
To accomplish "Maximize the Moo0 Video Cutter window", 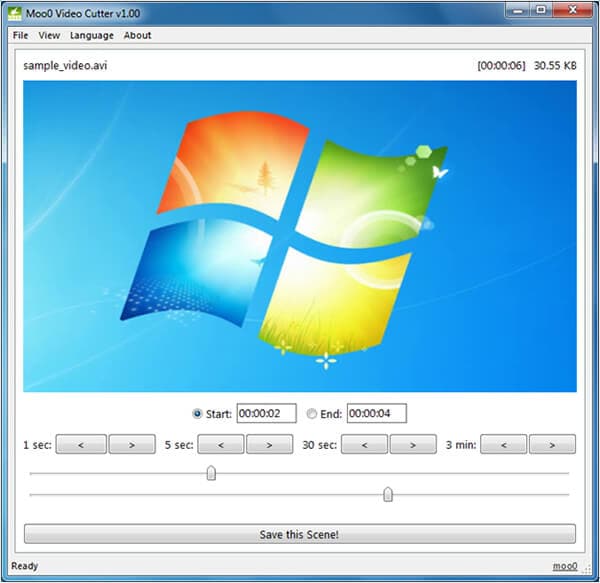I will point(541,11).
